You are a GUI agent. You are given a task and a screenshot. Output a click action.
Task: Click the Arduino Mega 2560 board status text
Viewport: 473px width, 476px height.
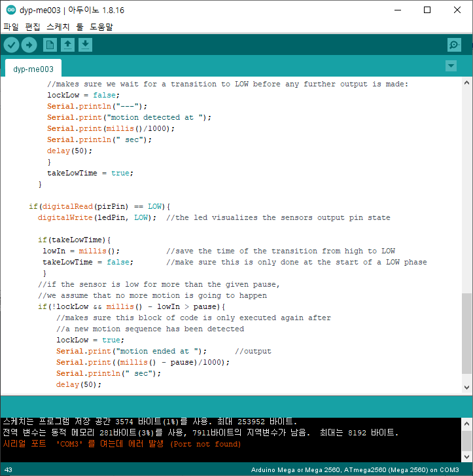point(355,469)
